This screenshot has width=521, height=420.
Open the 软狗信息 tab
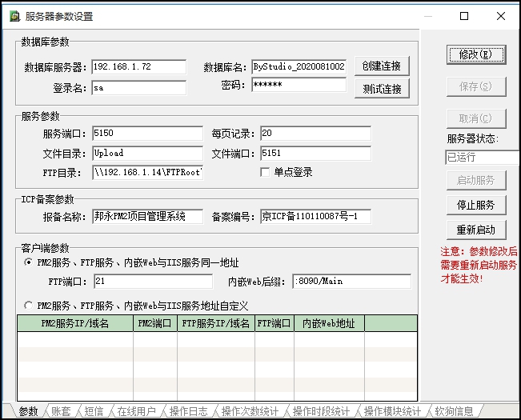coord(454,411)
